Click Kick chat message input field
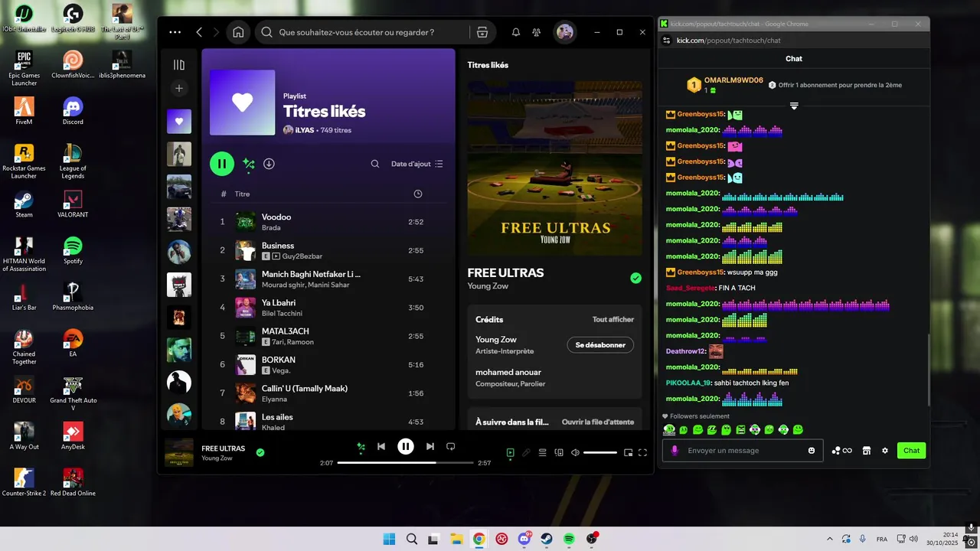The image size is (980, 551). pyautogui.click(x=743, y=451)
